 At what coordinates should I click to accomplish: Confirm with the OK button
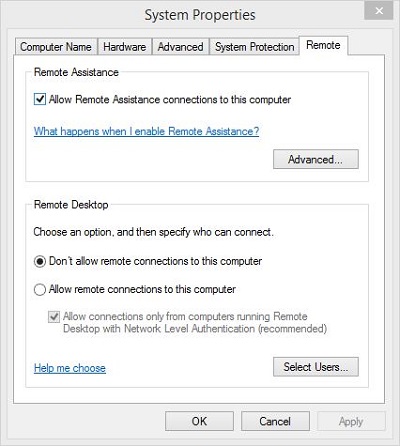[x=199, y=421]
